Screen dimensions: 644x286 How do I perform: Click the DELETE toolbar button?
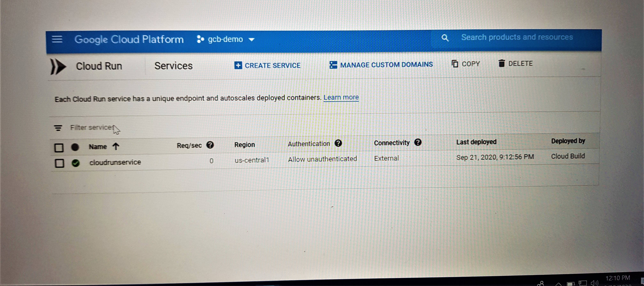pos(515,63)
